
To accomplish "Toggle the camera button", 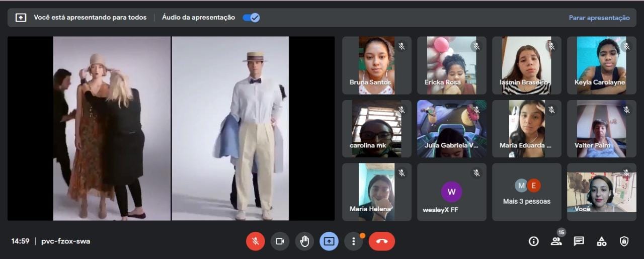I will (x=280, y=241).
